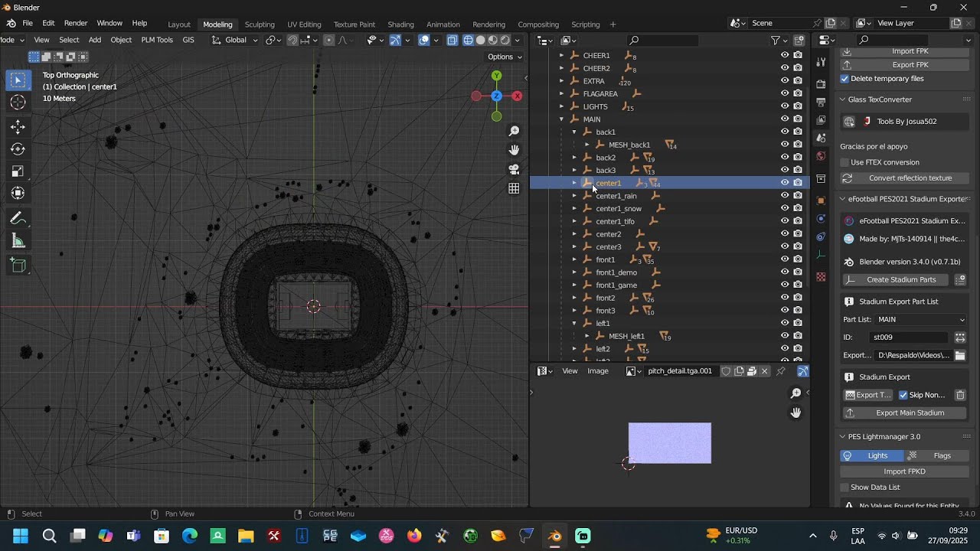The width and height of the screenshot is (980, 551).
Task: Click Convert reflection texture button
Action: (x=903, y=178)
